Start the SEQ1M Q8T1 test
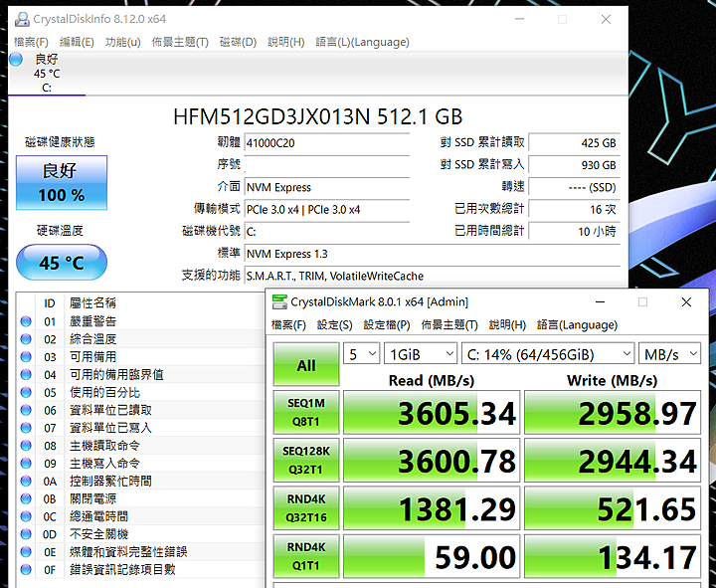The image size is (716, 588). (306, 412)
